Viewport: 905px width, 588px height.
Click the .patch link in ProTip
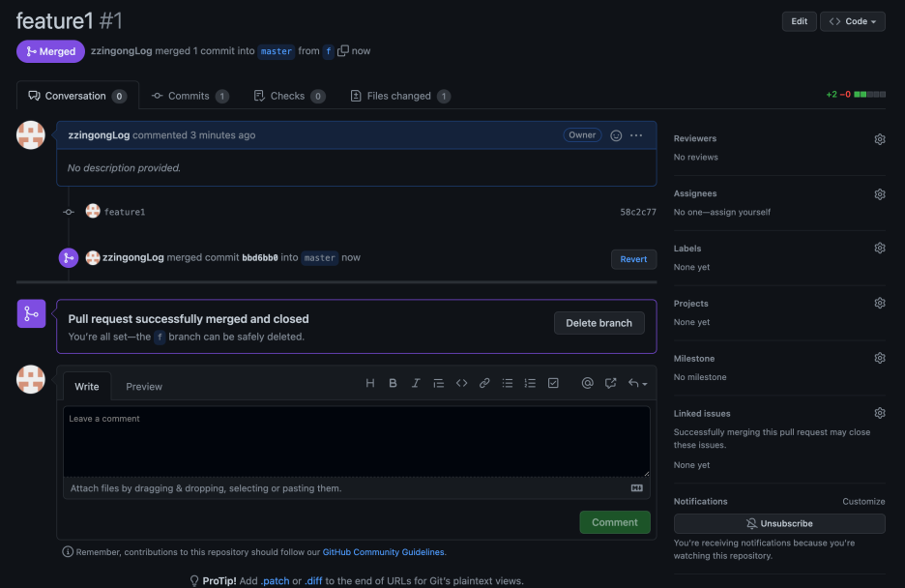[x=275, y=580]
